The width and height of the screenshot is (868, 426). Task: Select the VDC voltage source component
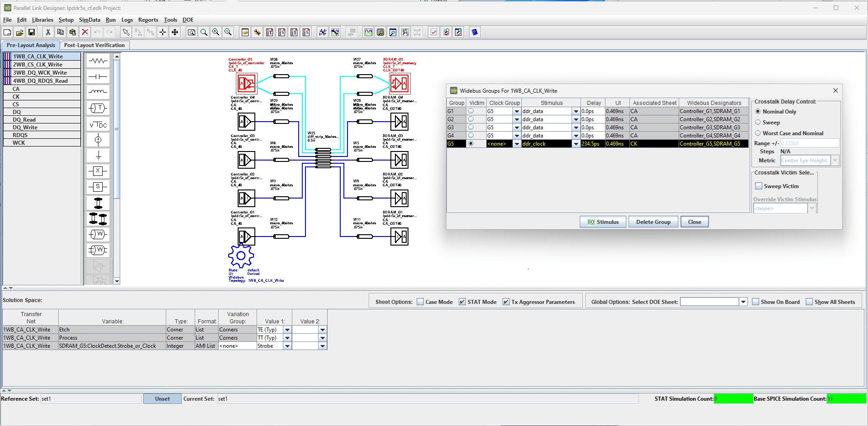point(98,125)
